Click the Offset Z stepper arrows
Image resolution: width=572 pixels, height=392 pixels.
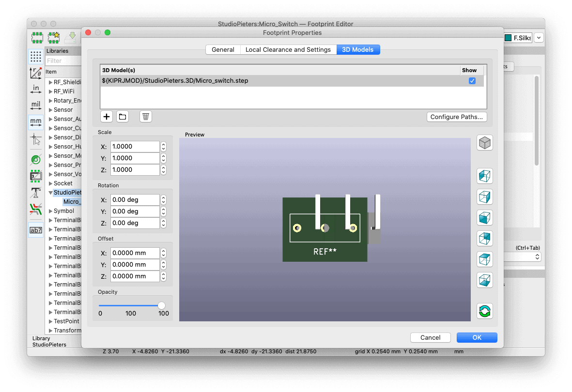(163, 276)
